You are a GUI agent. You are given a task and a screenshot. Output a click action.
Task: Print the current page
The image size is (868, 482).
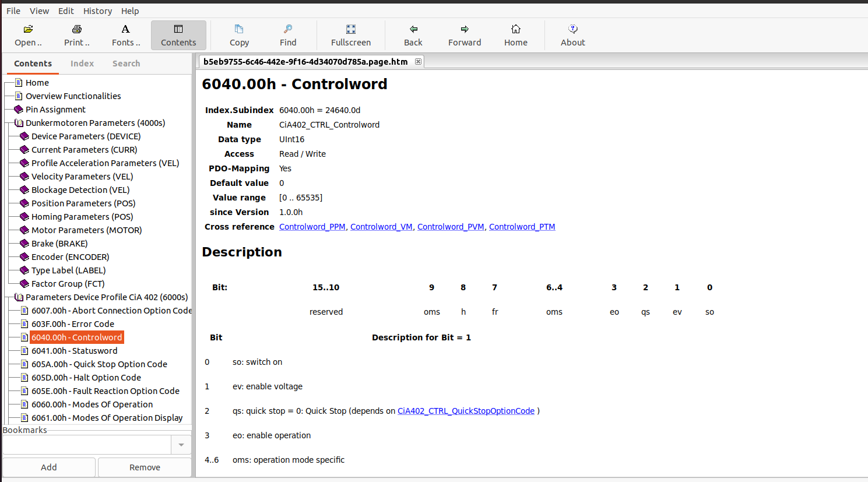[76, 34]
